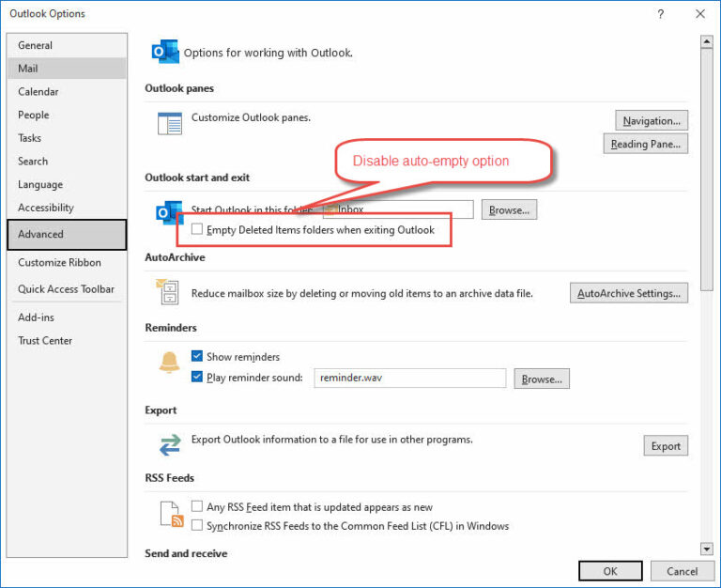Image resolution: width=721 pixels, height=588 pixels.
Task: Uncheck the Show reminders checkbox
Action: pyautogui.click(x=197, y=357)
